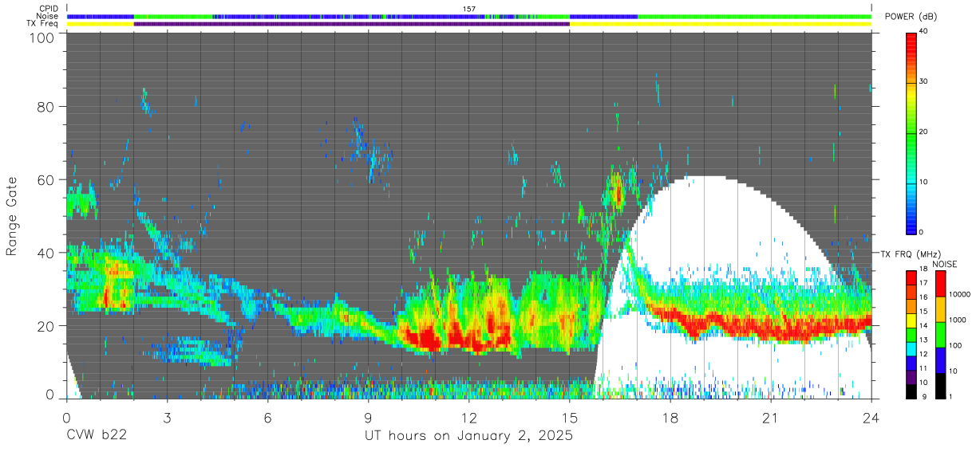Click the 15 tick on the UT hours axis
Viewport: 980px width, 452px height.
pyautogui.click(x=570, y=418)
